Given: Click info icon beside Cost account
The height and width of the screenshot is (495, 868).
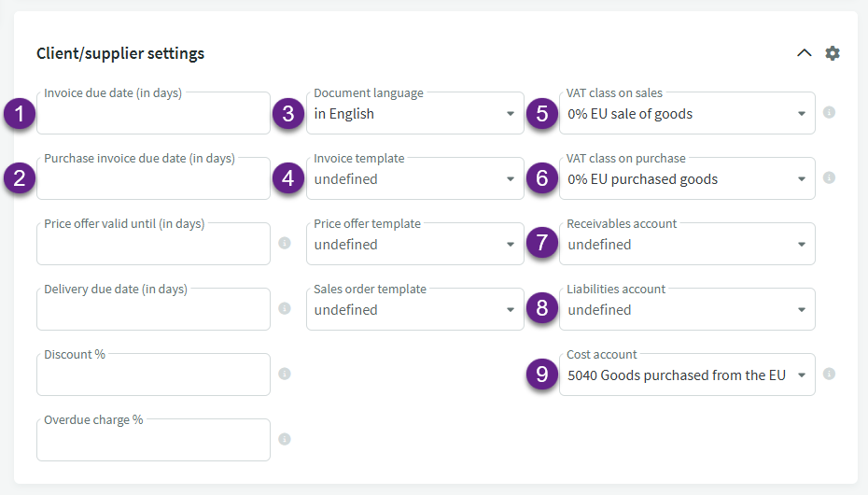Looking at the screenshot, I should [829, 375].
